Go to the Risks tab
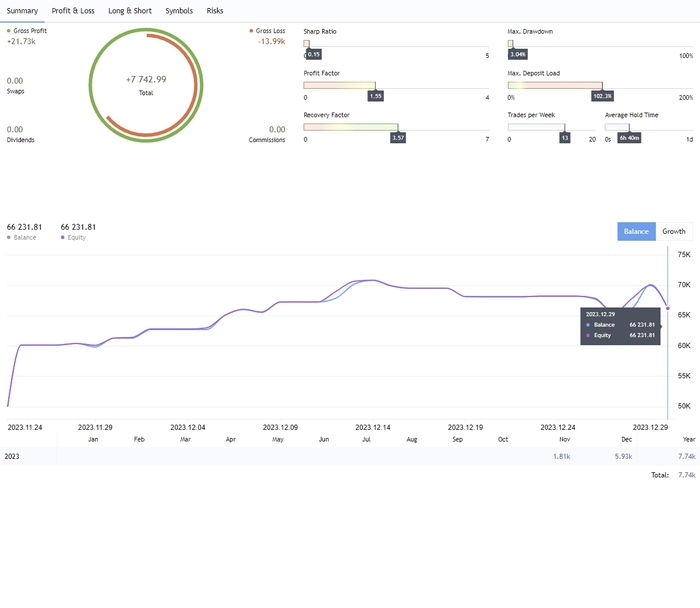Viewport: 700px width, 608px height. pos(215,11)
